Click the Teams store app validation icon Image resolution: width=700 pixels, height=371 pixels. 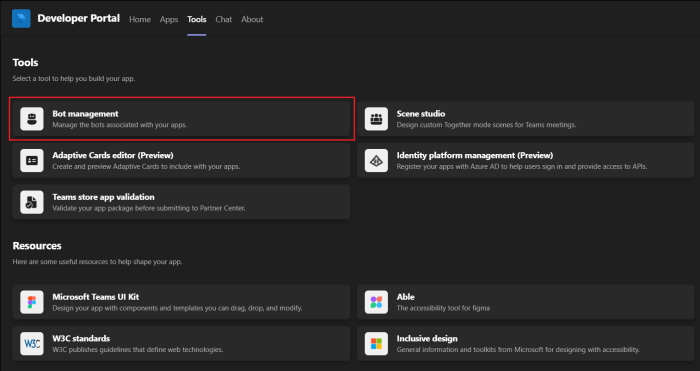(32, 202)
